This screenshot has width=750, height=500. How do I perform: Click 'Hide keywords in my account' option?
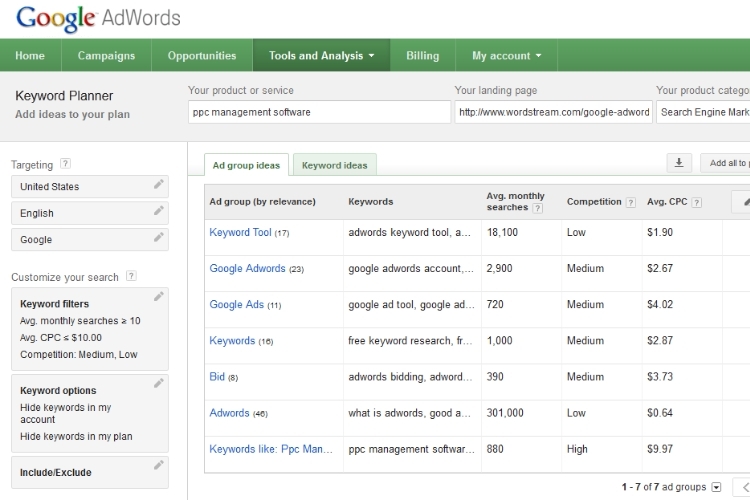click(66, 413)
